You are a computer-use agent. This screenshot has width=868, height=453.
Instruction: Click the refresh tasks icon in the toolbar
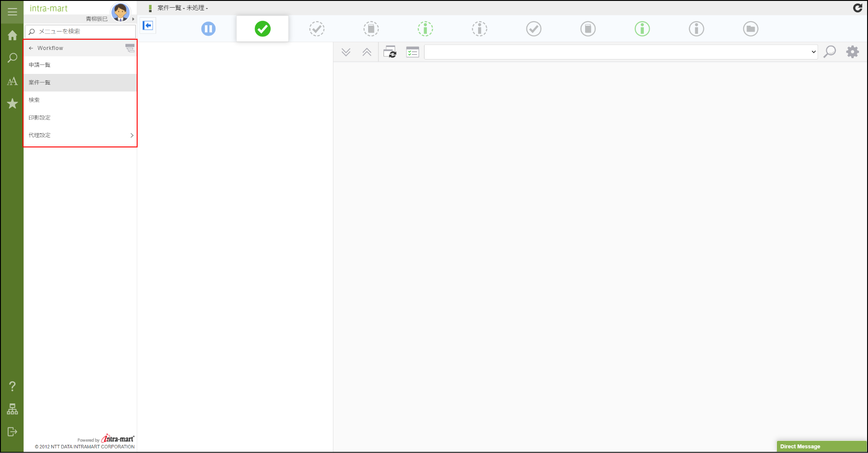pyautogui.click(x=391, y=52)
